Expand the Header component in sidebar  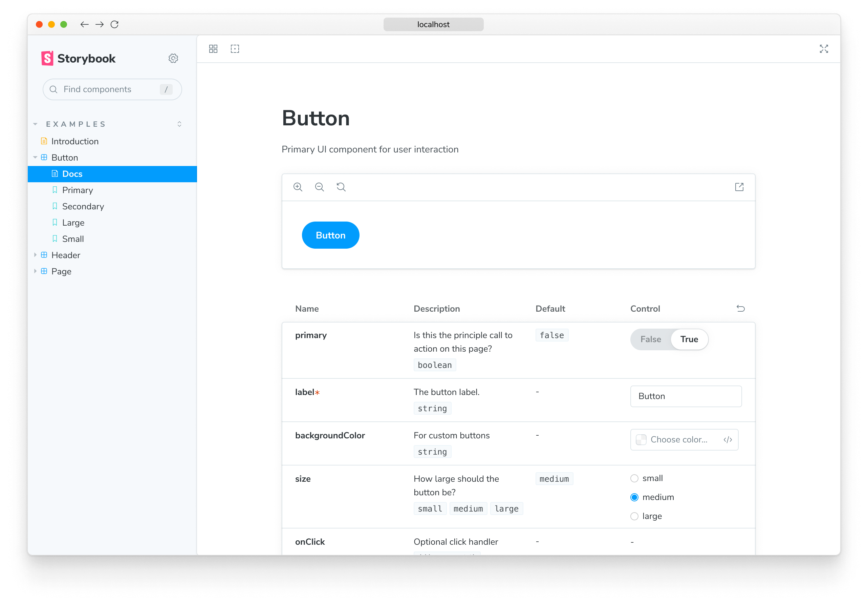34,255
